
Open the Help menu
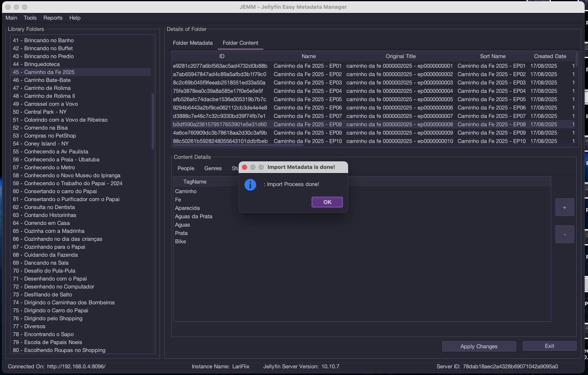pos(75,18)
